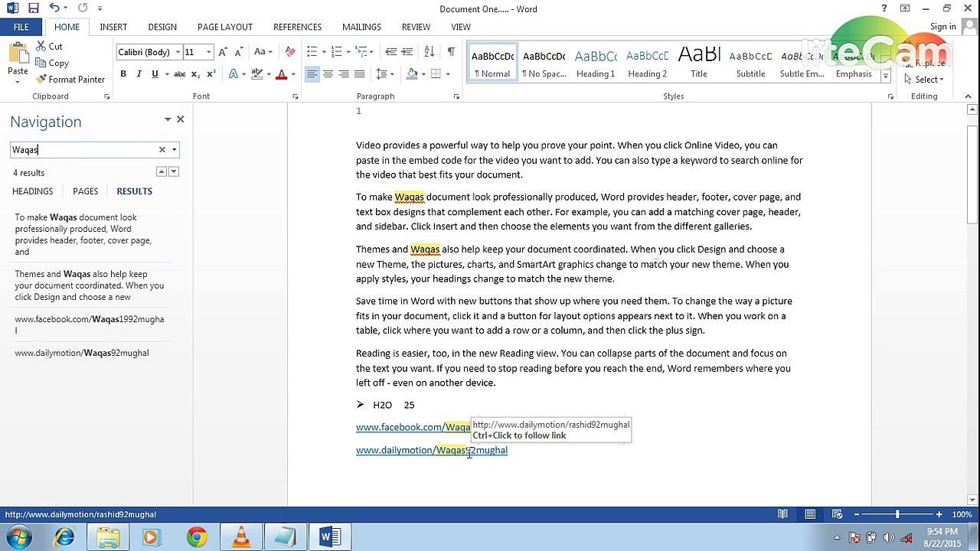980x551 pixels.
Task: Open the Change Case dropdown
Action: pyautogui.click(x=263, y=52)
